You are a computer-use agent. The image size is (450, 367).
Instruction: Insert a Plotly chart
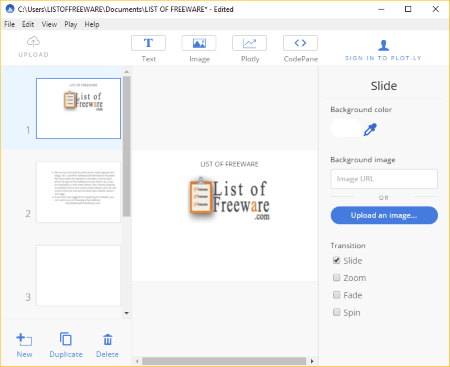[x=250, y=43]
